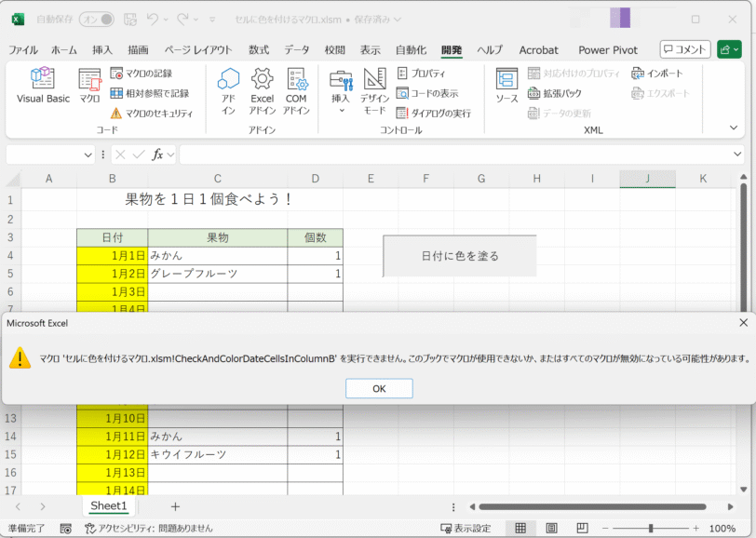This screenshot has width=756, height=538.
Task: Open the Undo history dropdown
Action: 166,20
